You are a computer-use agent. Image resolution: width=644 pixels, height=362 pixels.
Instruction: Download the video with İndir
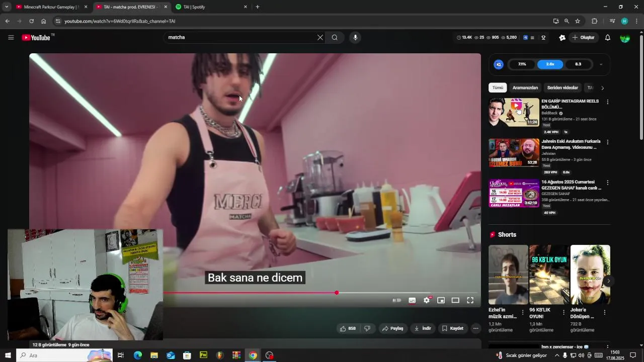(x=423, y=328)
